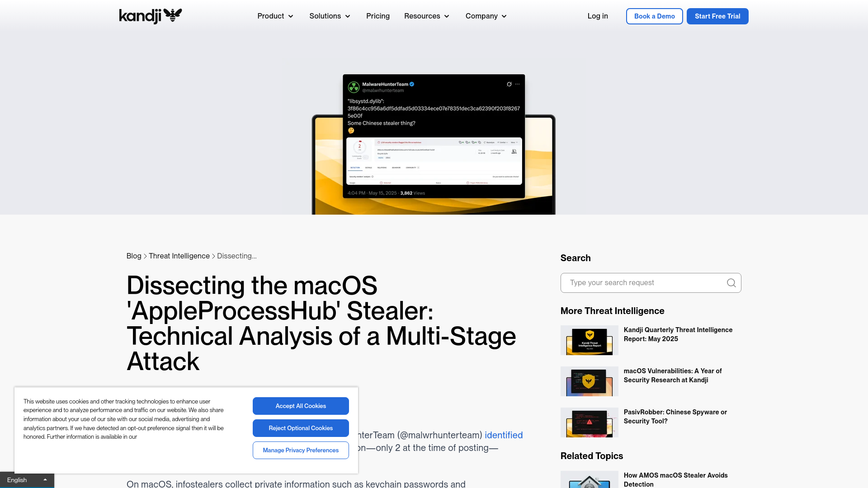This screenshot has width=868, height=488.
Task: Click the sidebar 'Search' heading
Action: click(576, 258)
